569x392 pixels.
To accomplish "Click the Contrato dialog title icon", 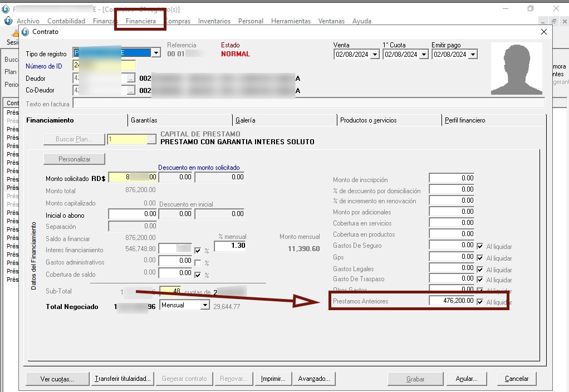I will tap(25, 32).
